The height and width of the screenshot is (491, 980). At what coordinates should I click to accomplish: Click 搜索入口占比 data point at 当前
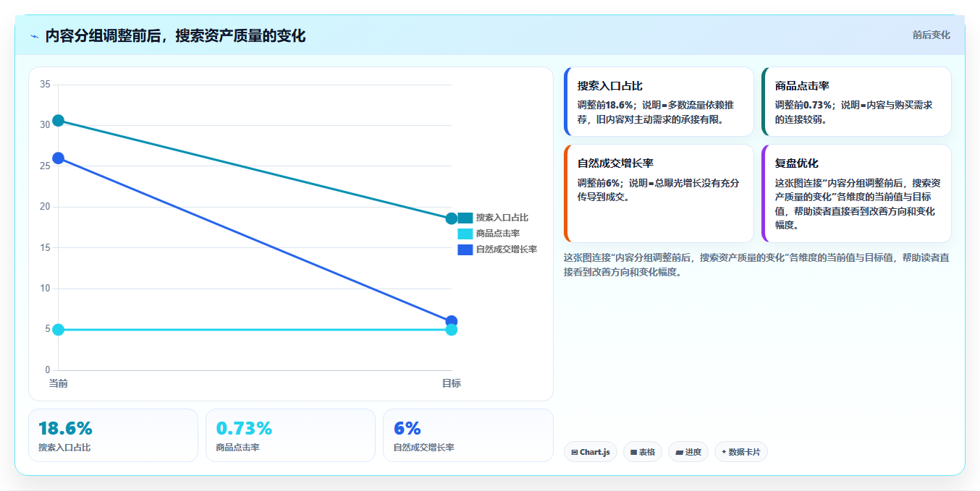click(x=59, y=120)
